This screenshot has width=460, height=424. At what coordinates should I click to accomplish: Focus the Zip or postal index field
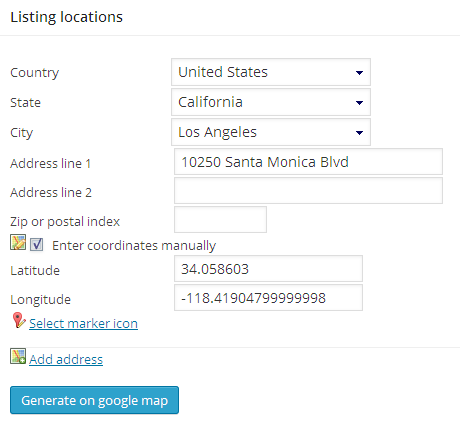click(x=220, y=220)
